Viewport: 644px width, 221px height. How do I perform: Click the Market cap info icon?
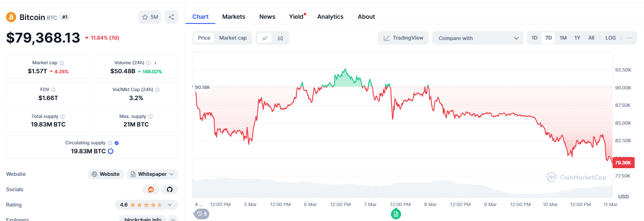tap(62, 63)
